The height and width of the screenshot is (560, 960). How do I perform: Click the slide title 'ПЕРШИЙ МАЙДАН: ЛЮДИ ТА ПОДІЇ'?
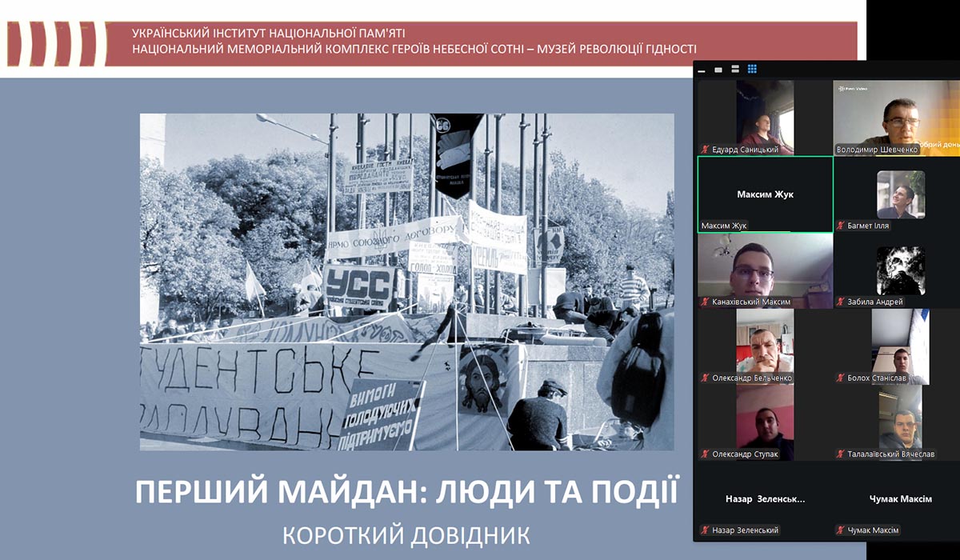click(x=406, y=491)
